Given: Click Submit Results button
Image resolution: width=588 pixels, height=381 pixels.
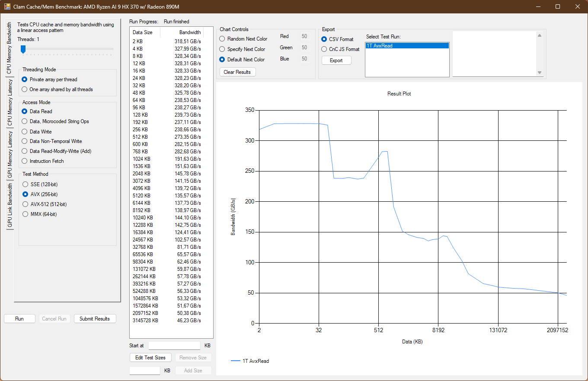Looking at the screenshot, I should point(95,319).
